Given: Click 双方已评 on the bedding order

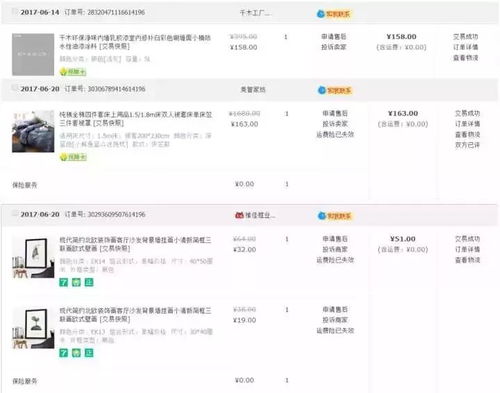Looking at the screenshot, I should pyautogui.click(x=467, y=145).
